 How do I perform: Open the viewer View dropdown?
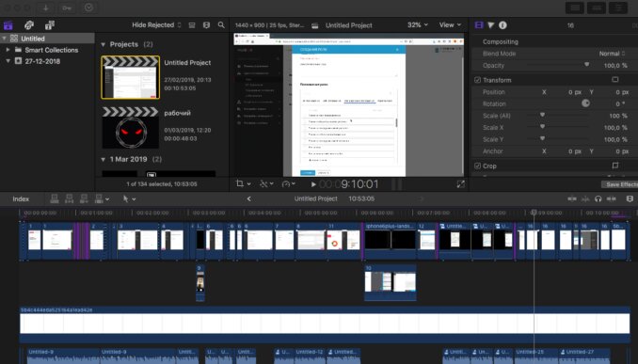450,25
